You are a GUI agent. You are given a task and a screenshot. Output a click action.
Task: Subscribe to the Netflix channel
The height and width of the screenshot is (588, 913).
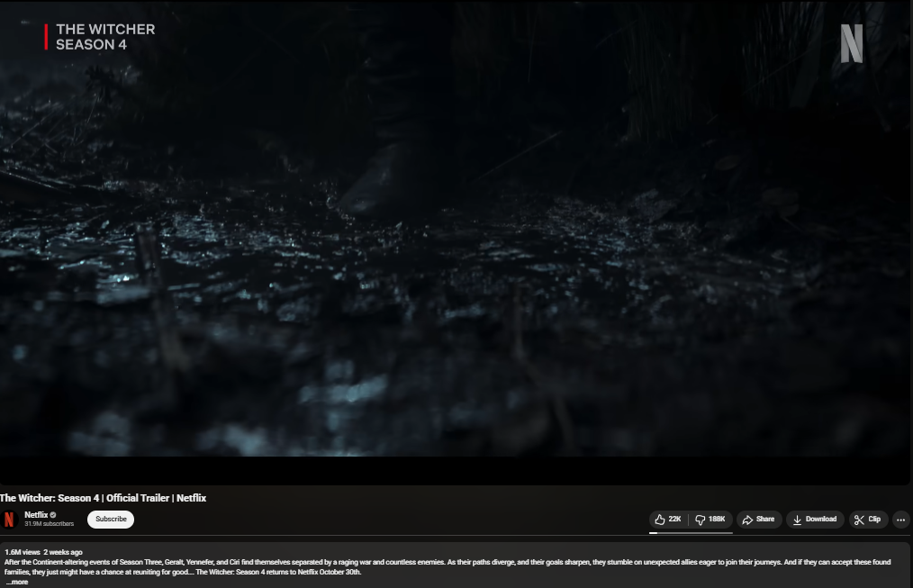(x=111, y=520)
